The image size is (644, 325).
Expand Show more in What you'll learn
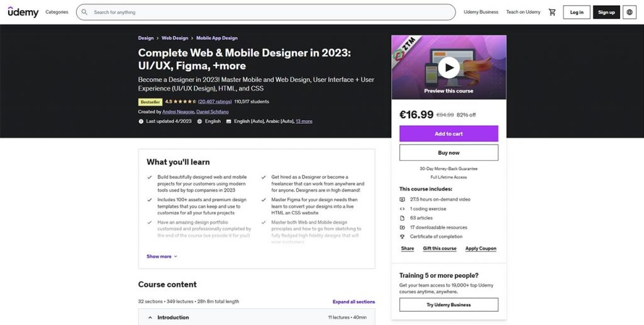[162, 256]
